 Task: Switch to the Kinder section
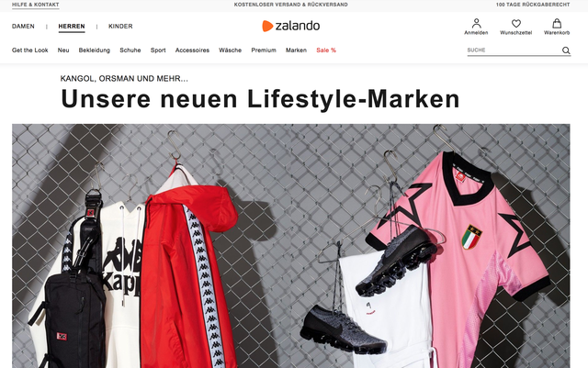click(x=120, y=27)
